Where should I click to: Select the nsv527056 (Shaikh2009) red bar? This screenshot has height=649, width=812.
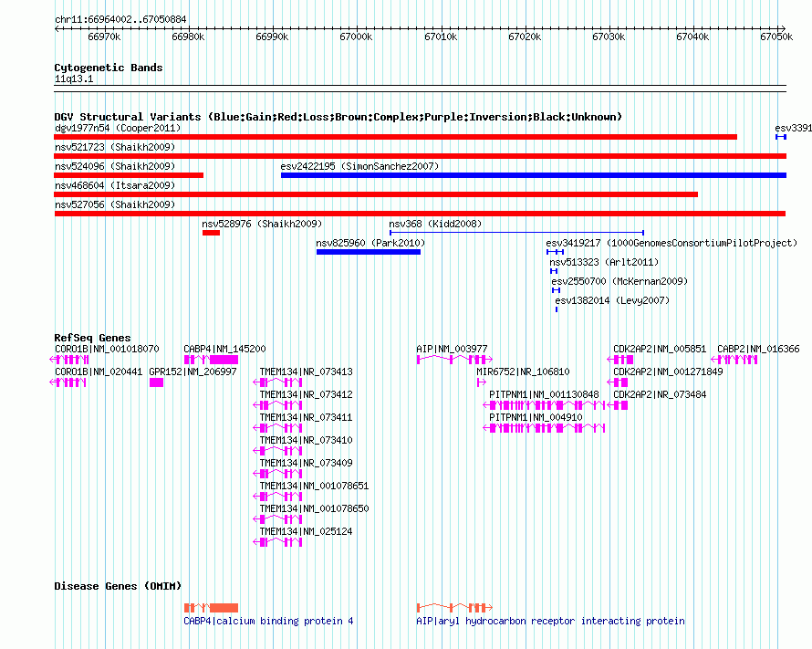pos(420,214)
